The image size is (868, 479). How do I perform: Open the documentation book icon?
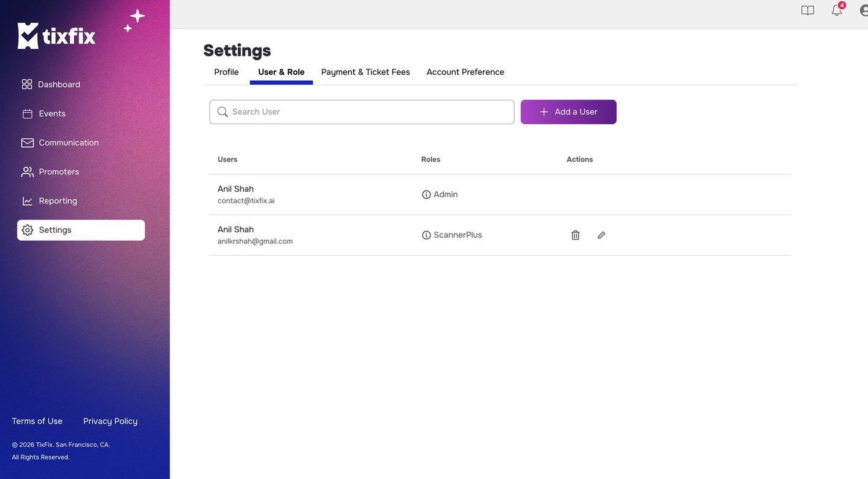coord(808,10)
